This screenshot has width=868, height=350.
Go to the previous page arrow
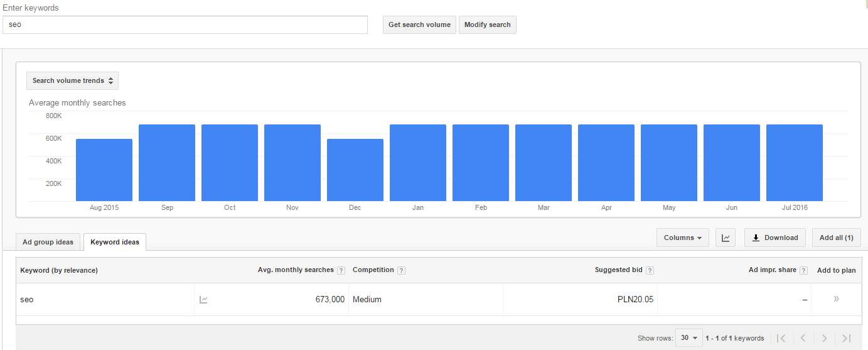[x=803, y=338]
